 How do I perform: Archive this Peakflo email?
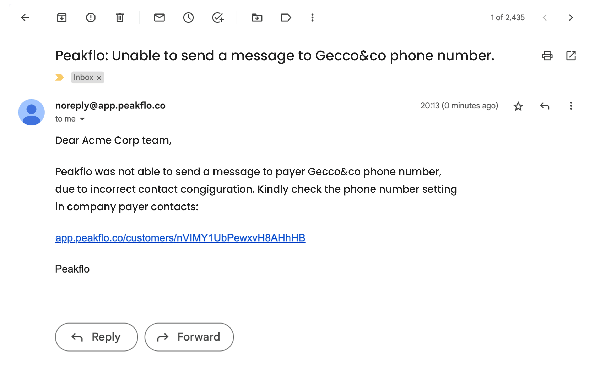pyautogui.click(x=62, y=18)
